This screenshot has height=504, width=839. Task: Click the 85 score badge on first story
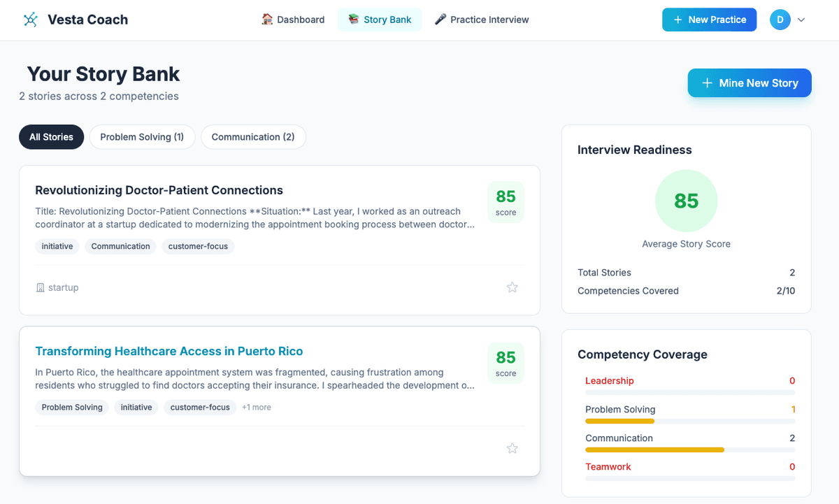505,202
